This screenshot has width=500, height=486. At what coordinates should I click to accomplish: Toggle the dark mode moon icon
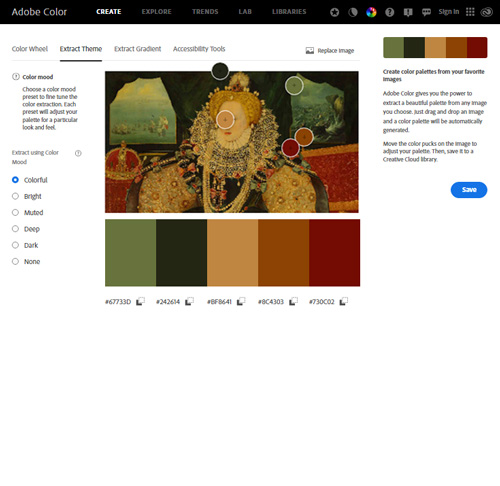[353, 12]
